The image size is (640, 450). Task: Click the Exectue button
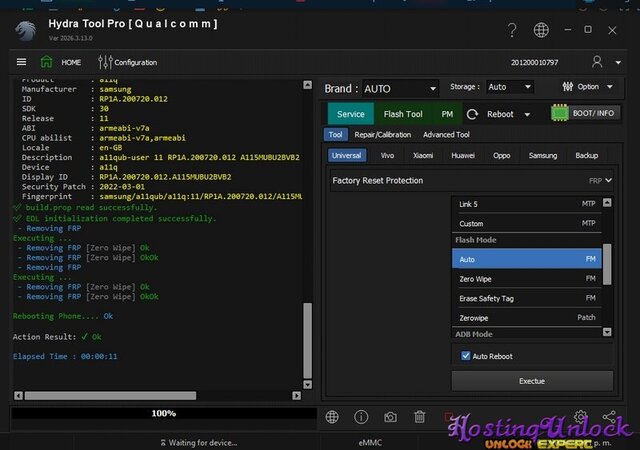pos(532,381)
